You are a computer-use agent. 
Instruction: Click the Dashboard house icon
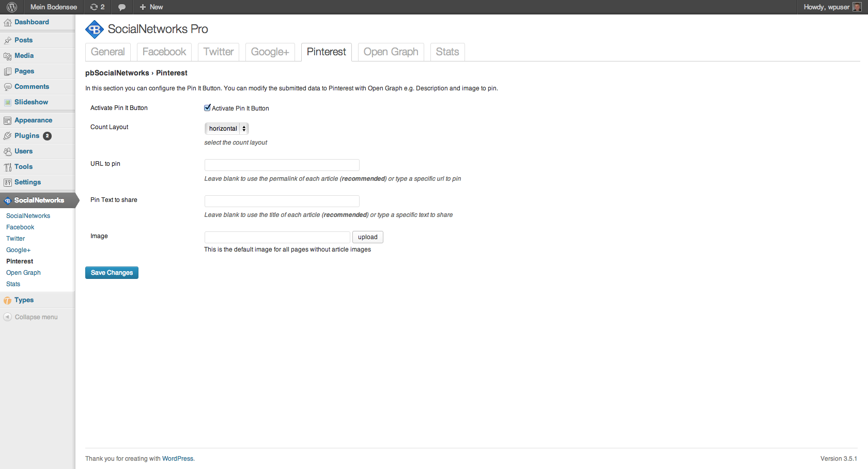pyautogui.click(x=8, y=23)
